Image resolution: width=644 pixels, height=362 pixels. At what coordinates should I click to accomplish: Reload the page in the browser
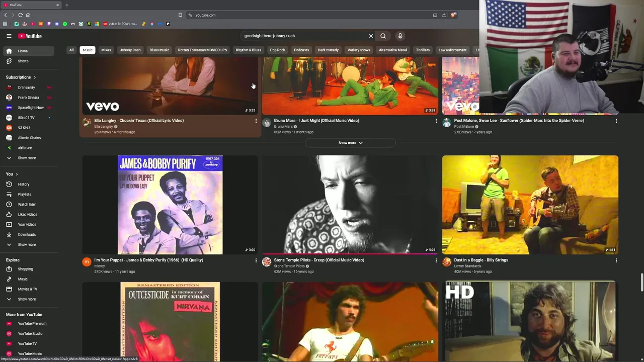point(20,15)
